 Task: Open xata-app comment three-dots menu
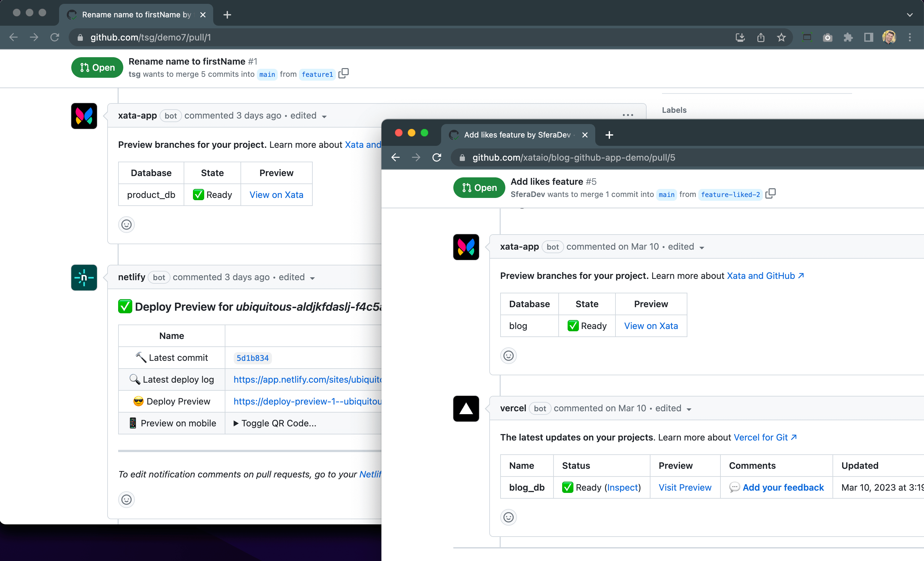coord(628,115)
